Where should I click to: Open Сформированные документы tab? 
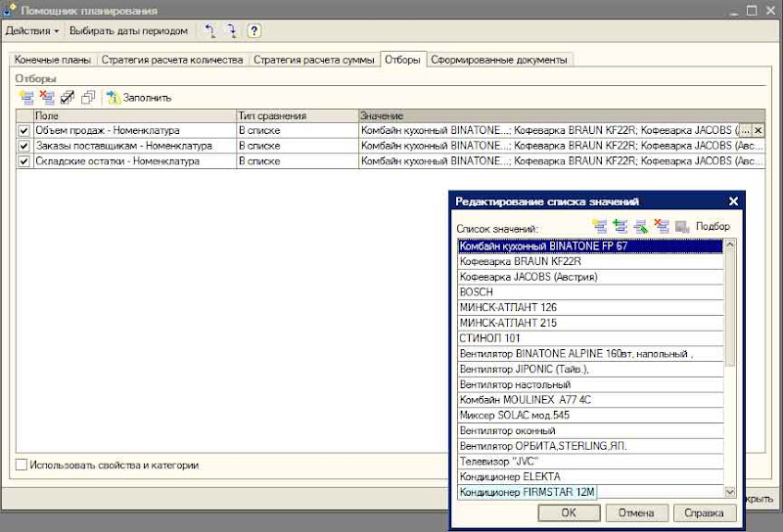499,60
